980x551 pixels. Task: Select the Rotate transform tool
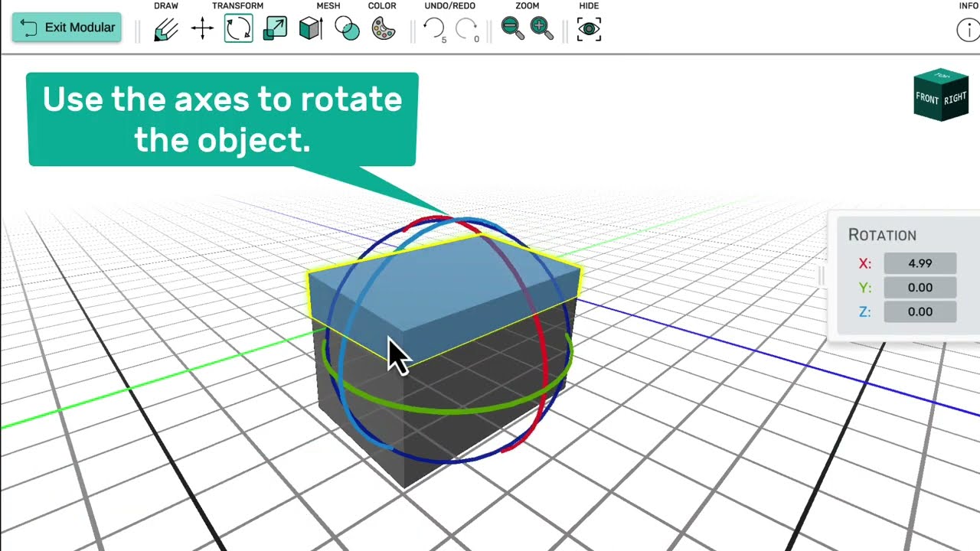(239, 29)
